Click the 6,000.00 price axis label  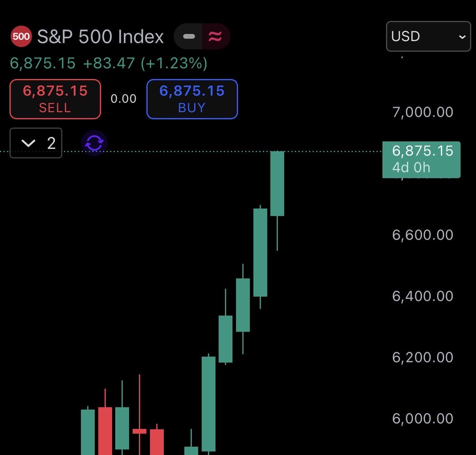click(422, 418)
